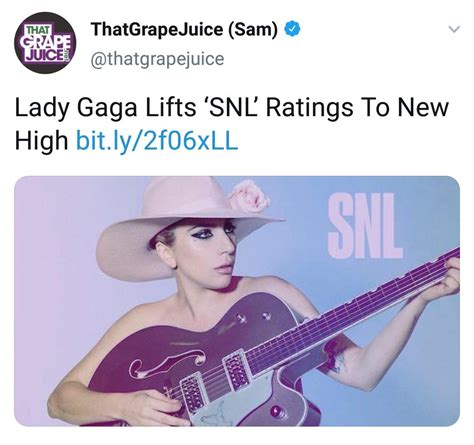Tap the guitar's bridge pickup
The width and height of the screenshot is (474, 445).
click(x=192, y=391)
